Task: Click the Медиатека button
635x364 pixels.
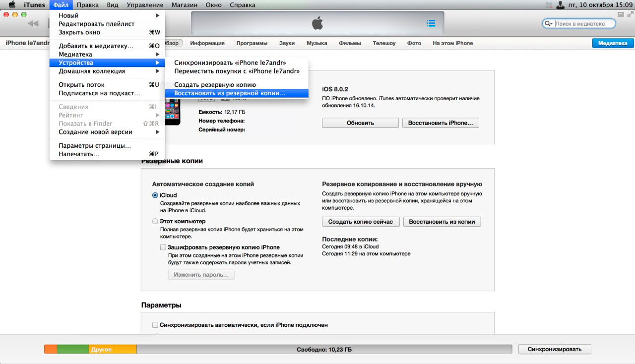Action: point(613,43)
